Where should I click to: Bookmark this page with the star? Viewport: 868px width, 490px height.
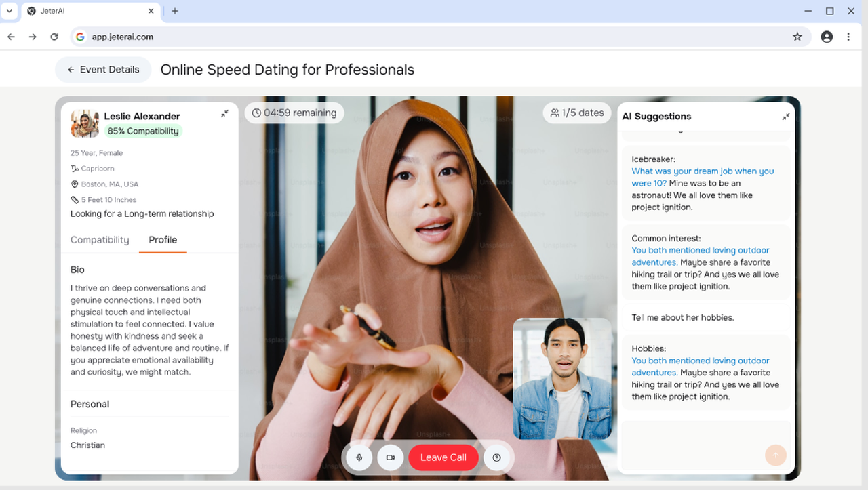point(797,37)
